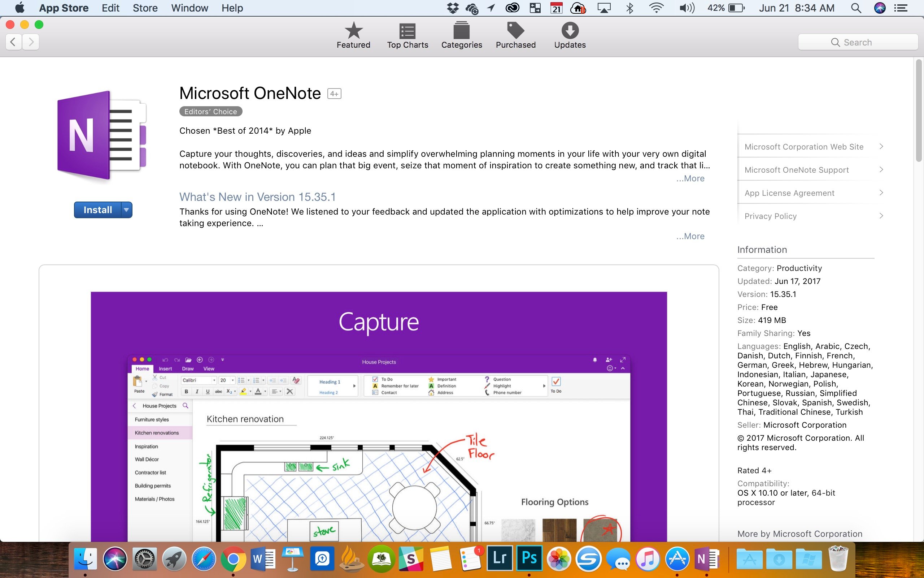The image size is (924, 578).
Task: Open the Help menu
Action: click(x=232, y=8)
